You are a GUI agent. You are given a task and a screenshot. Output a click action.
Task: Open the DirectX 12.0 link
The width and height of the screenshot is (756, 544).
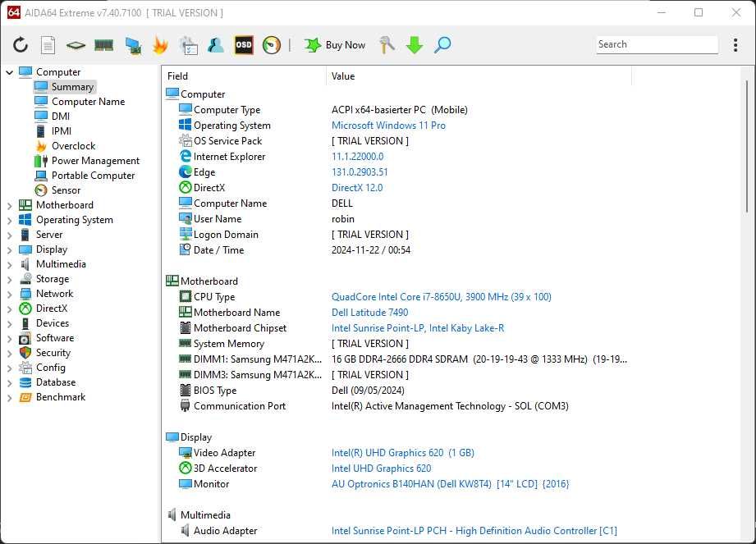[x=357, y=188]
